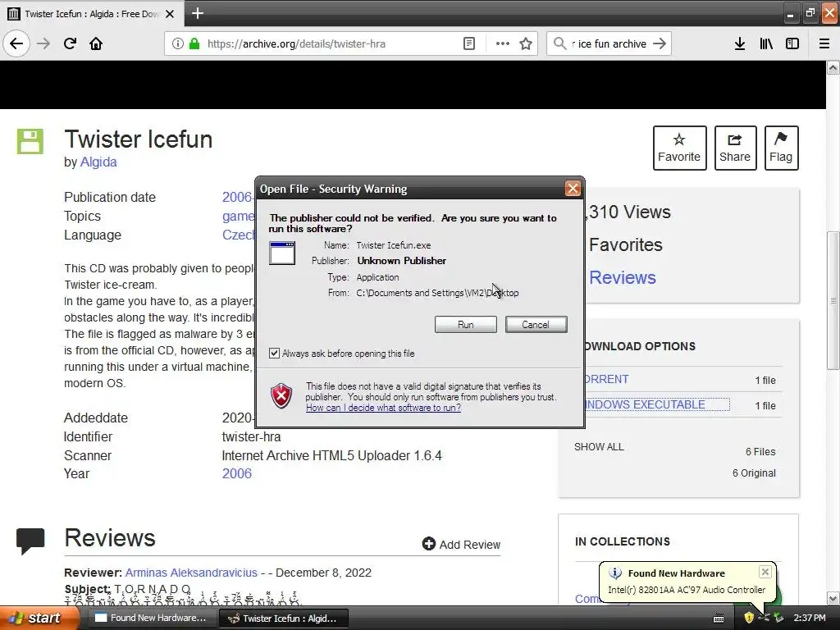Click the TORRENT download option

click(x=606, y=379)
